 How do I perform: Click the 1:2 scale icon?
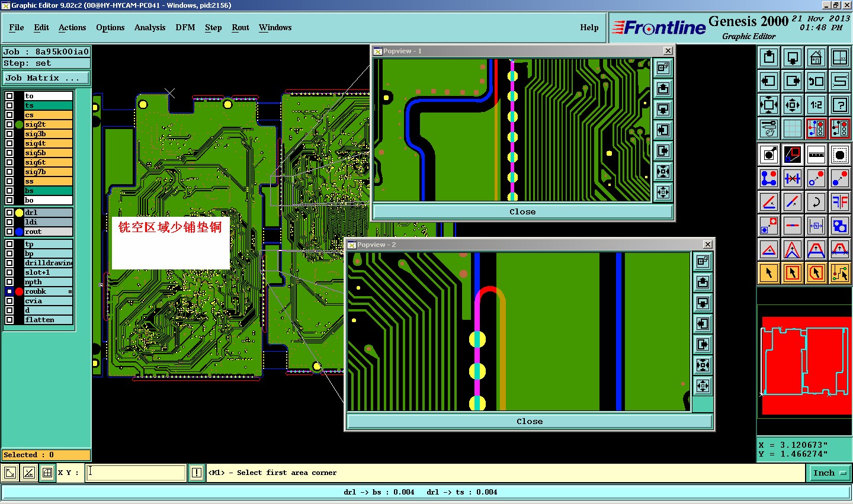pyautogui.click(x=816, y=105)
